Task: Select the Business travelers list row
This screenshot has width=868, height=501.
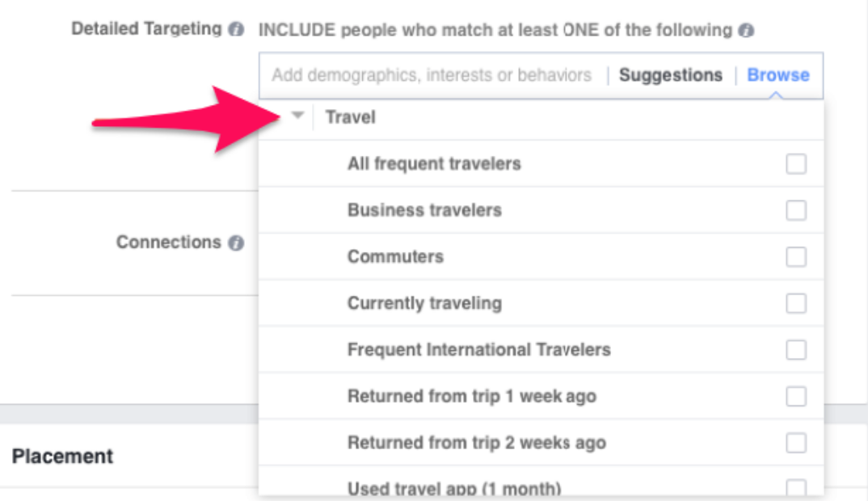Action: 541,210
